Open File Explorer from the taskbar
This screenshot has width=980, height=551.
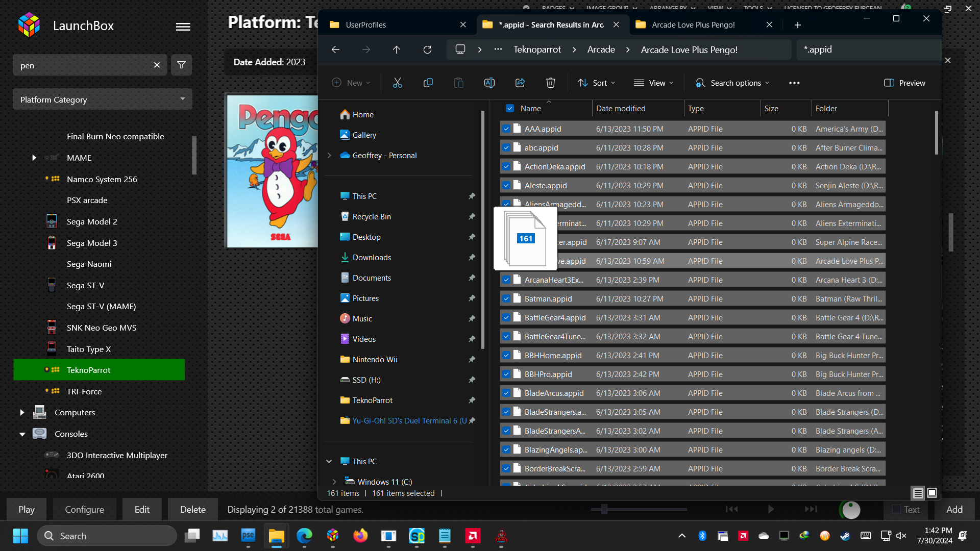point(276,536)
